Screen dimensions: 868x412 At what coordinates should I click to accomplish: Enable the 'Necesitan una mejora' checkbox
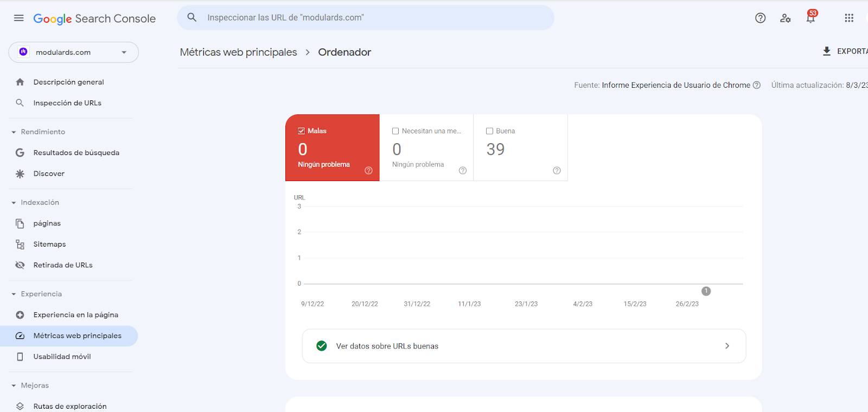click(395, 131)
